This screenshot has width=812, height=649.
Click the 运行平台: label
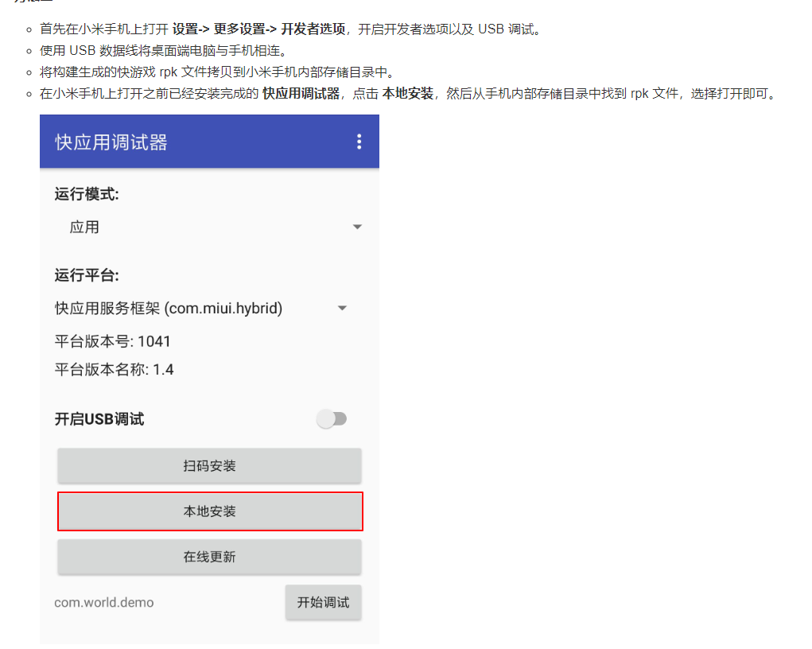[x=87, y=275]
